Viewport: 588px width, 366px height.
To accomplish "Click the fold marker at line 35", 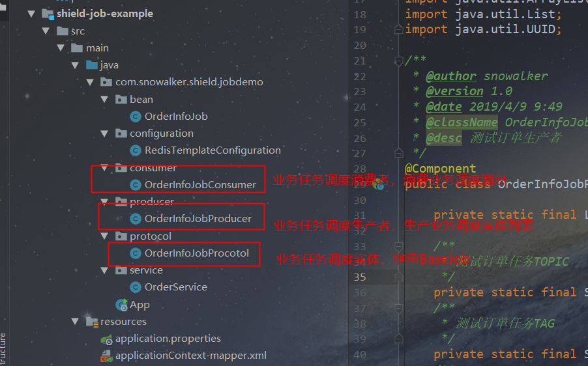I will coord(398,277).
